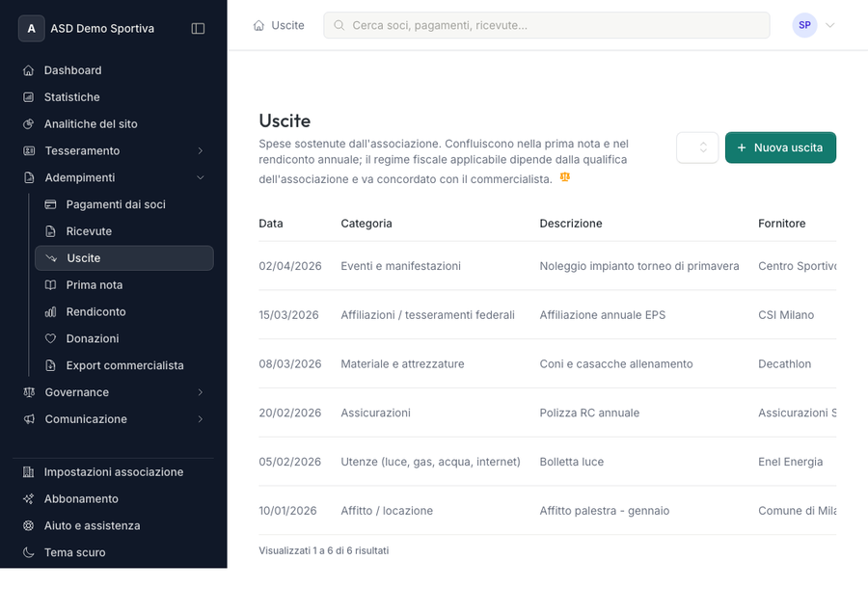Viewport: 868px width, 614px height.
Task: Click the ASD Demo Sportiva organization name
Action: click(x=102, y=29)
